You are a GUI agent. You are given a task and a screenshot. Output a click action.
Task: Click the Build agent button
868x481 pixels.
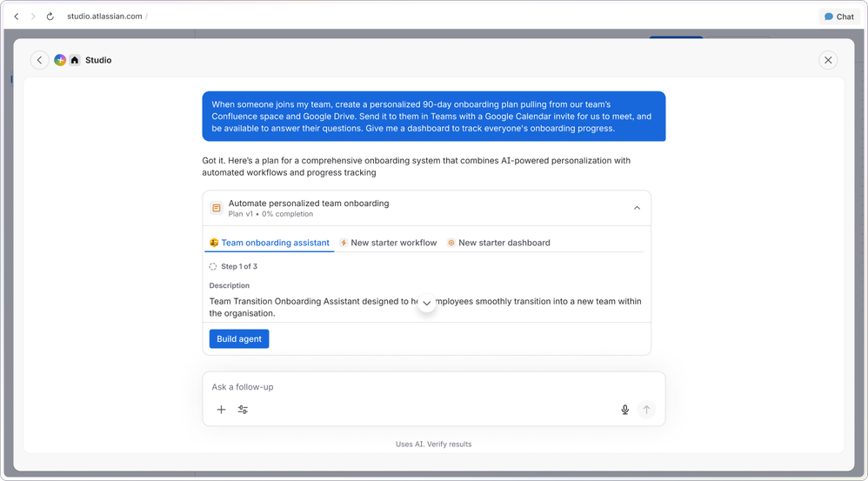[239, 338]
